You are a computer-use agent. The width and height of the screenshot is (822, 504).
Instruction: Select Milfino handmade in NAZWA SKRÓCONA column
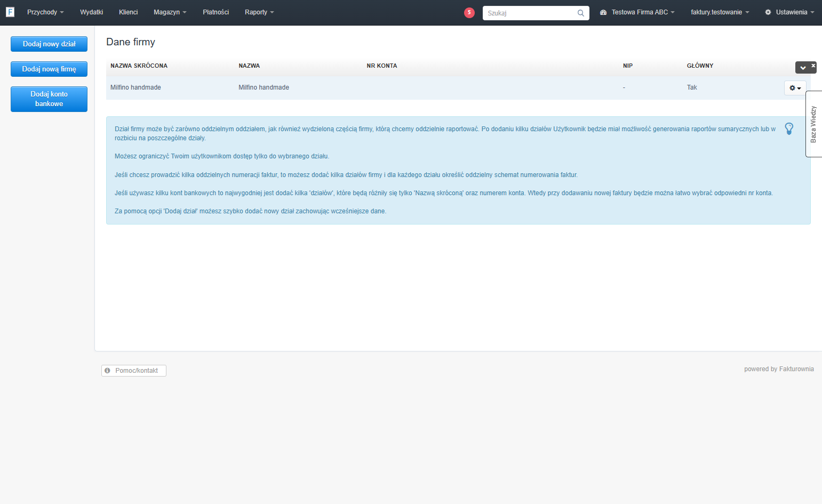coord(135,87)
